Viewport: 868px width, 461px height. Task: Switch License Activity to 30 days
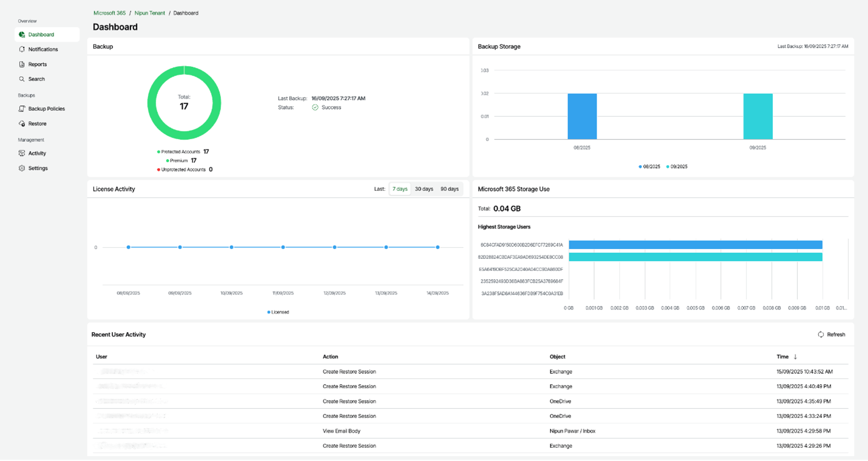(424, 189)
